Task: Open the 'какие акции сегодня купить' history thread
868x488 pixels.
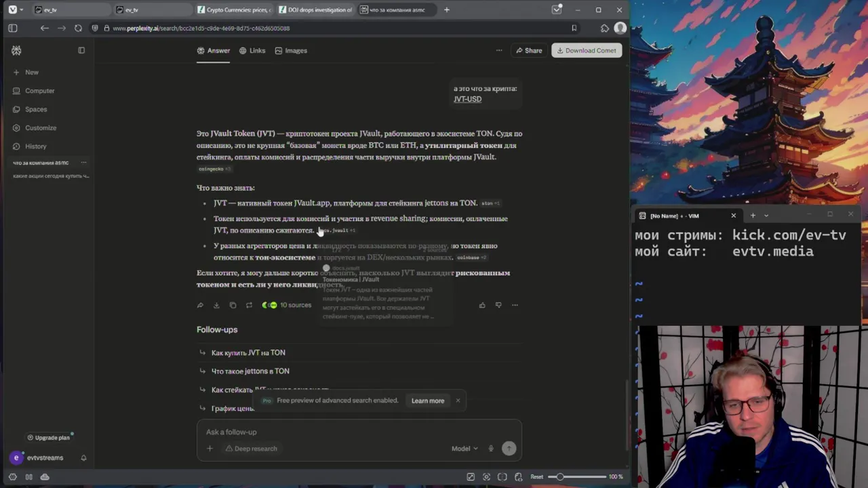Action: pos(51,176)
